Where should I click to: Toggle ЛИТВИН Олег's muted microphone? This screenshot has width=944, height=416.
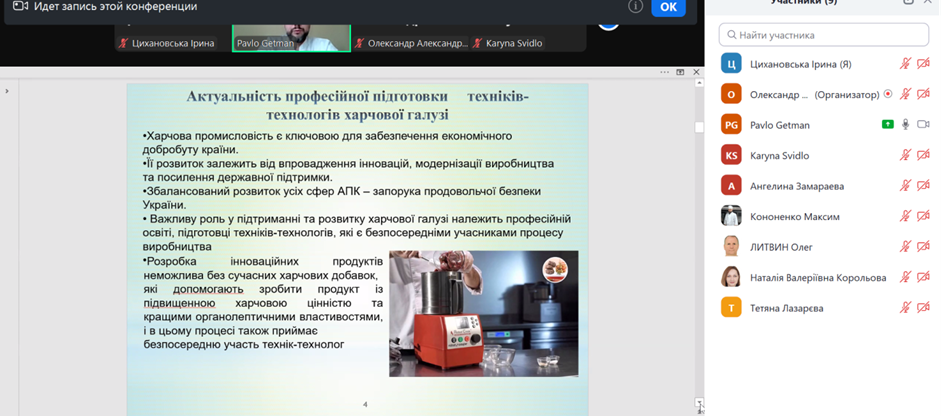905,247
